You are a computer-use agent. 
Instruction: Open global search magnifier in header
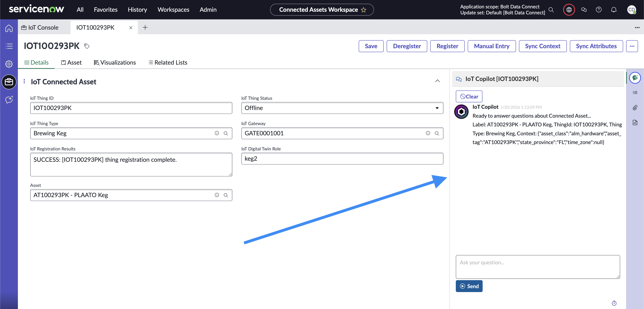551,10
